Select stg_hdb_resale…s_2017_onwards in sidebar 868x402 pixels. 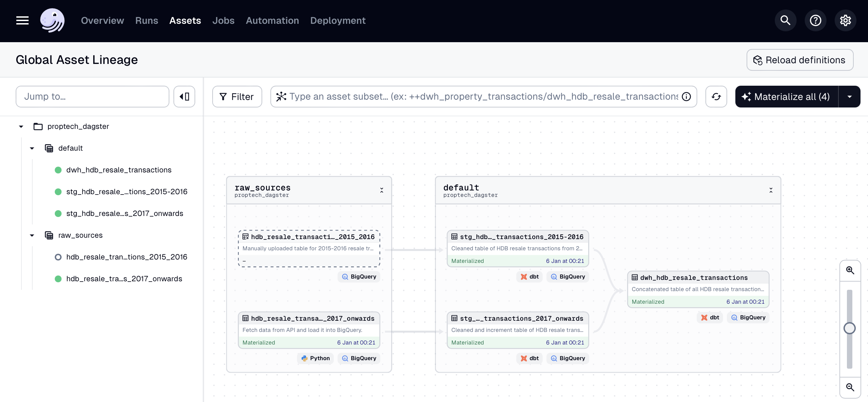tap(124, 214)
